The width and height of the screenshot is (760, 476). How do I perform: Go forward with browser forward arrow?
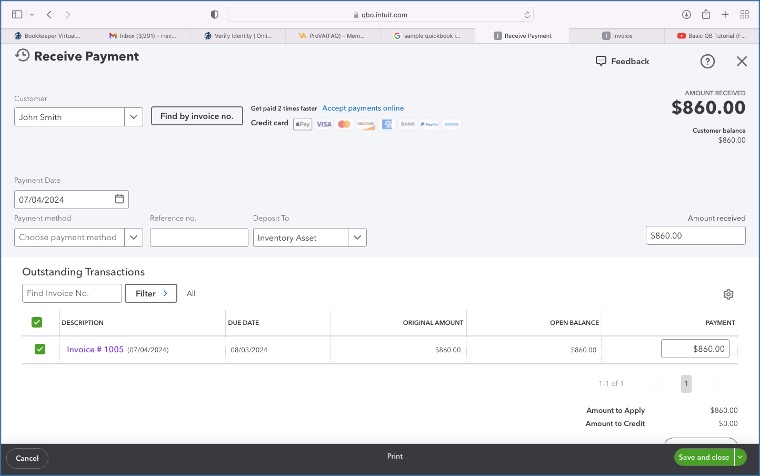point(67,15)
